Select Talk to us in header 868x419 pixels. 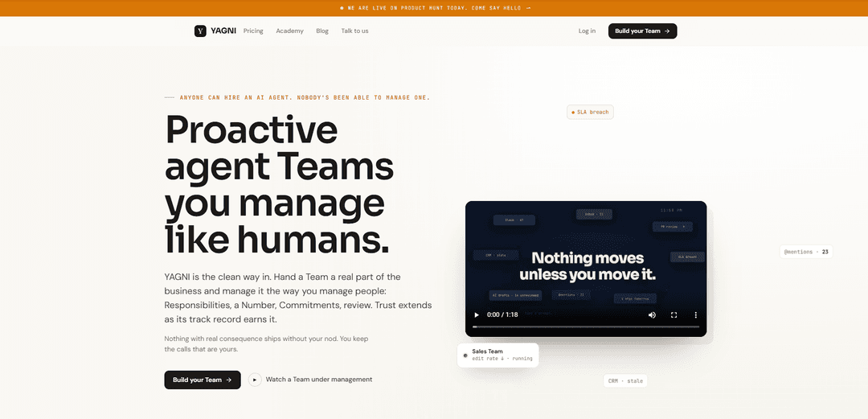click(x=355, y=31)
